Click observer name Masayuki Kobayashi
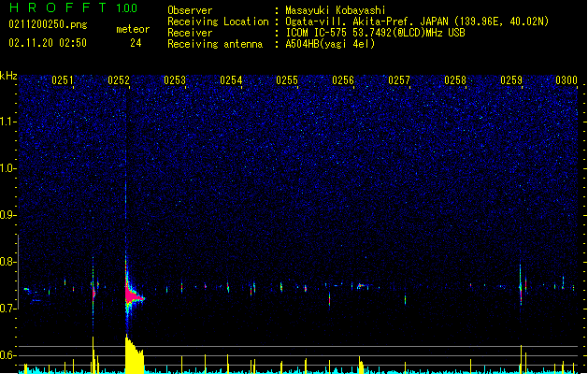The image size is (588, 374). (336, 10)
